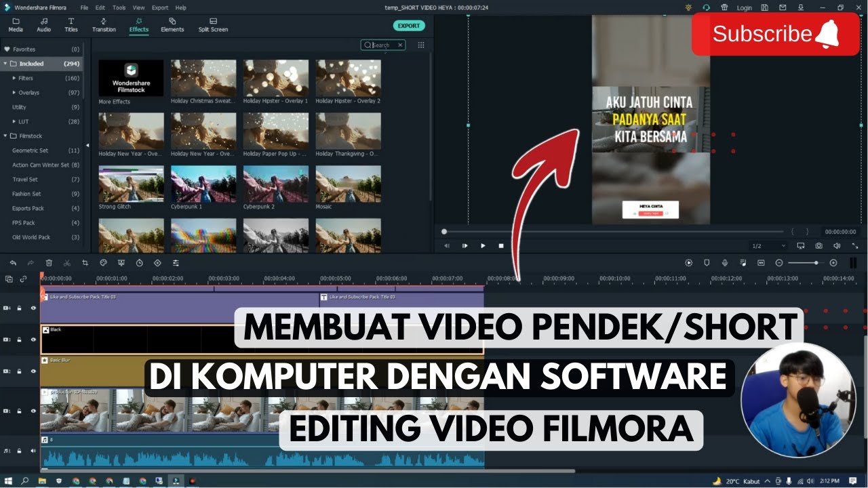Collapse the Included folder

pos(5,64)
